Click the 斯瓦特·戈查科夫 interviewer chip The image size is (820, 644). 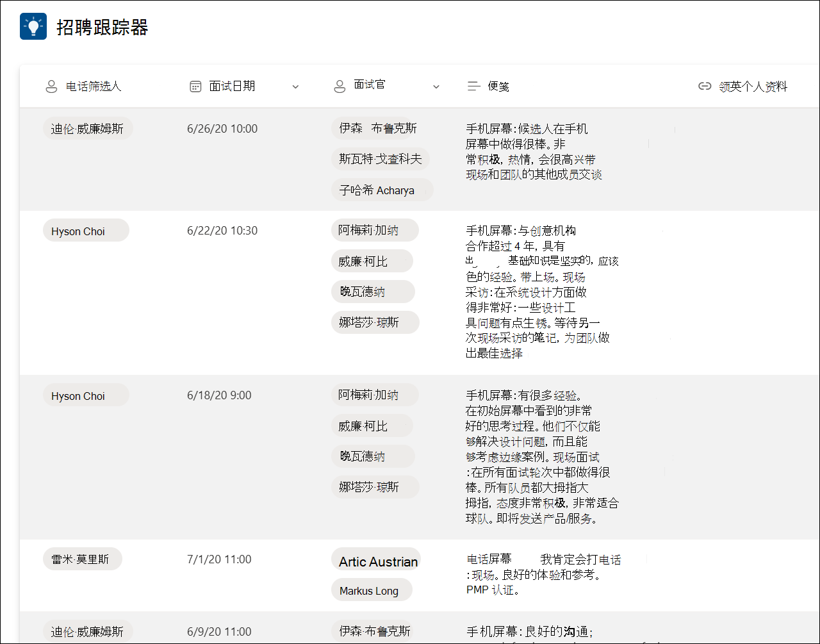[x=381, y=159]
